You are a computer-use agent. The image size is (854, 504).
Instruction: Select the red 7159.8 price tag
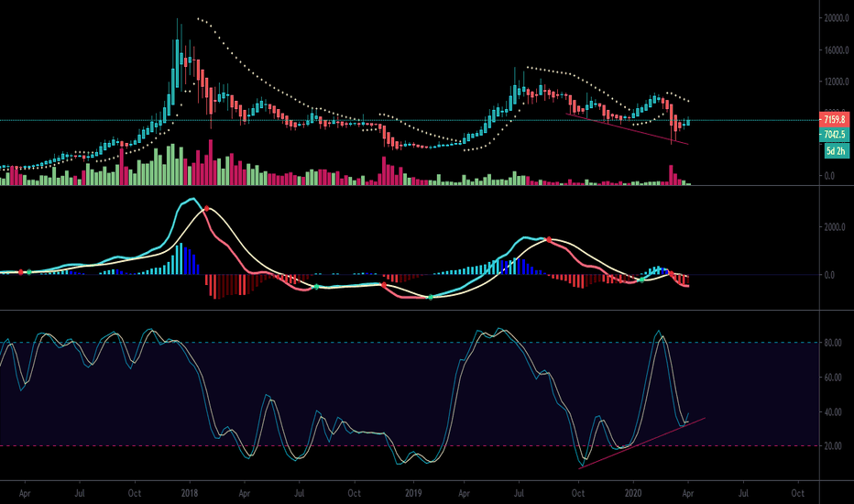click(834, 119)
